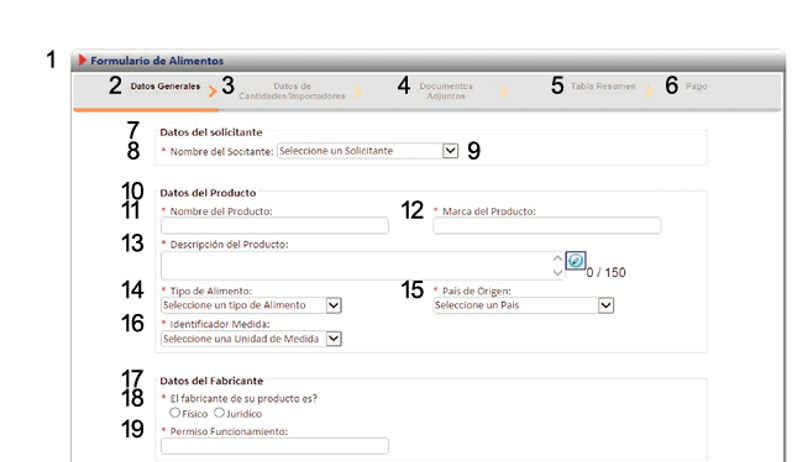Viewport: 810px width, 462px height.
Task: Select the Tabla Resumen tab
Action: point(602,87)
